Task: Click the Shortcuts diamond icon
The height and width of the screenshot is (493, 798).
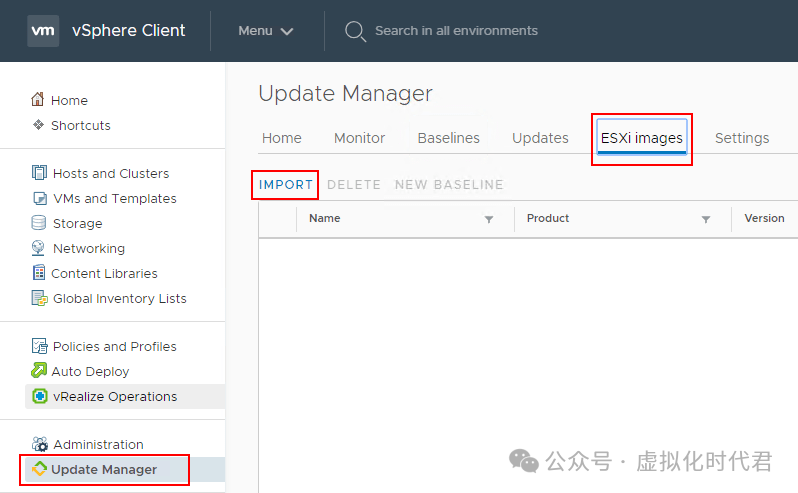Action: point(38,125)
